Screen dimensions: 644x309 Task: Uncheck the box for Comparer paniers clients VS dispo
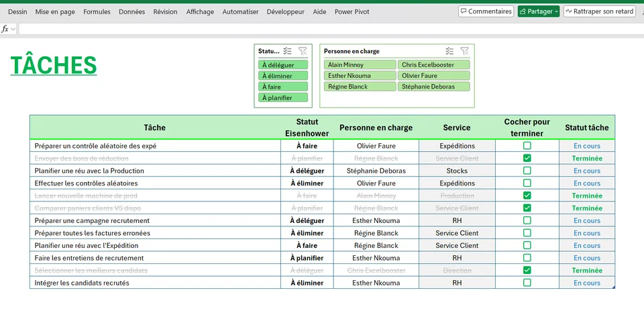527,208
